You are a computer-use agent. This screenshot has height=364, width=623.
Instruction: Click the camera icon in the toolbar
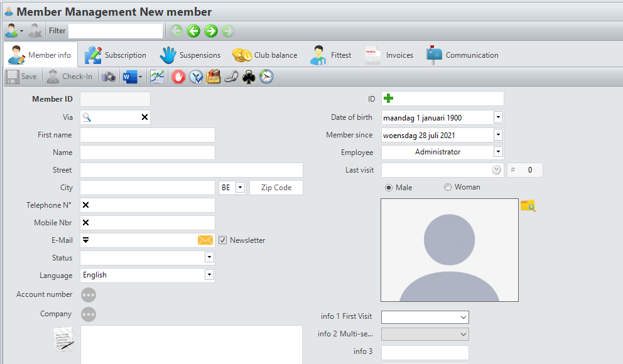point(109,77)
